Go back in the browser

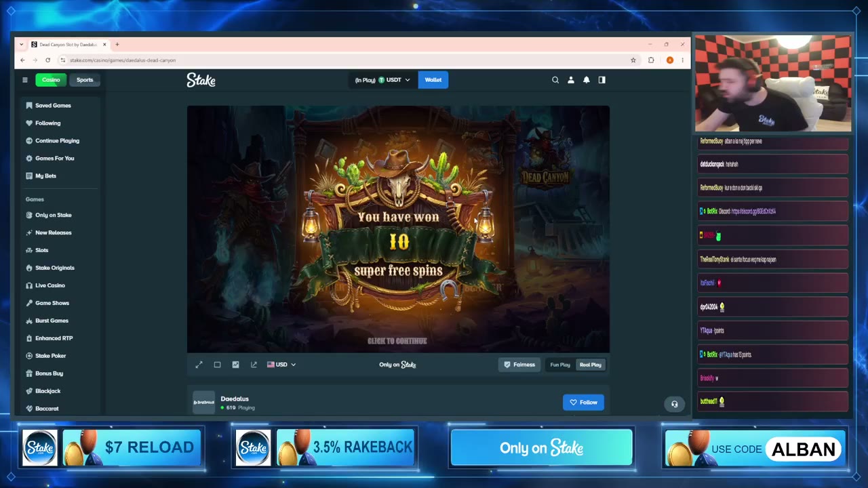(x=22, y=60)
